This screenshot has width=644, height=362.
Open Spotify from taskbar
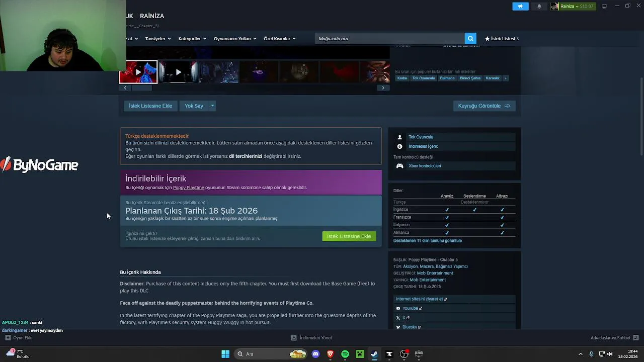coord(345,354)
